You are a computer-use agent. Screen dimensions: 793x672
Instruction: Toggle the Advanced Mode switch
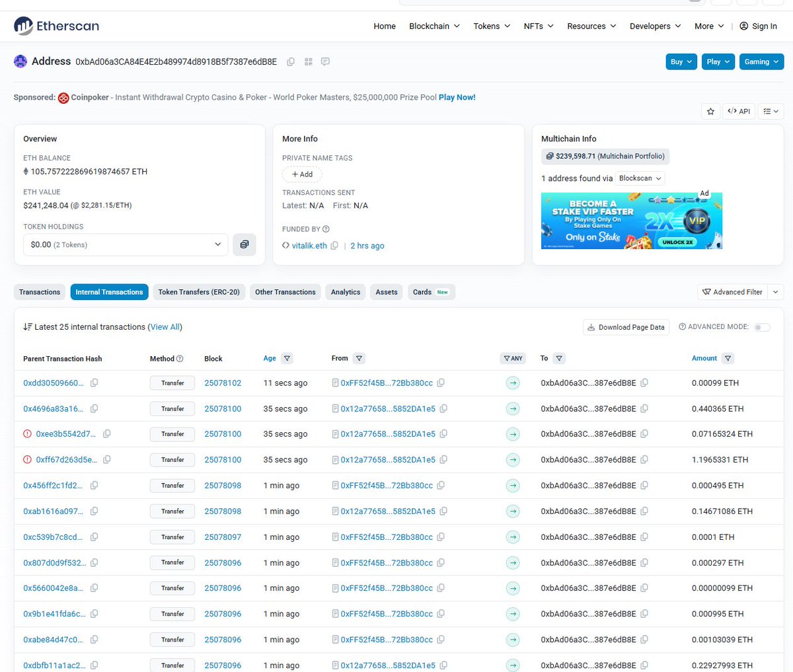(762, 327)
